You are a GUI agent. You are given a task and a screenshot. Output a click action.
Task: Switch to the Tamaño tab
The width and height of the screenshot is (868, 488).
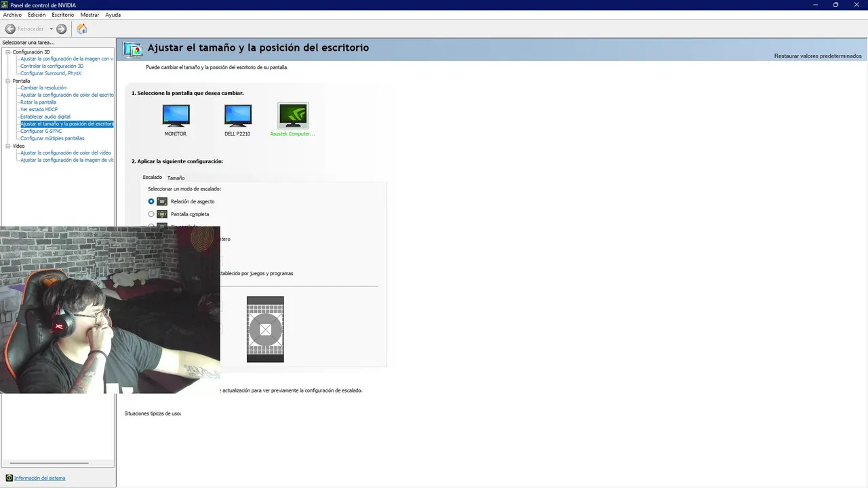point(176,178)
